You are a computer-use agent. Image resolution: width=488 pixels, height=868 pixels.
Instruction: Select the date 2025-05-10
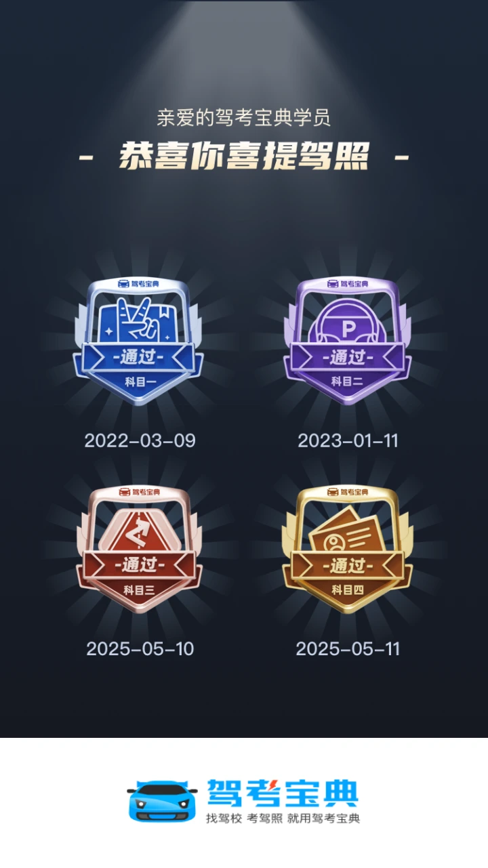140,648
